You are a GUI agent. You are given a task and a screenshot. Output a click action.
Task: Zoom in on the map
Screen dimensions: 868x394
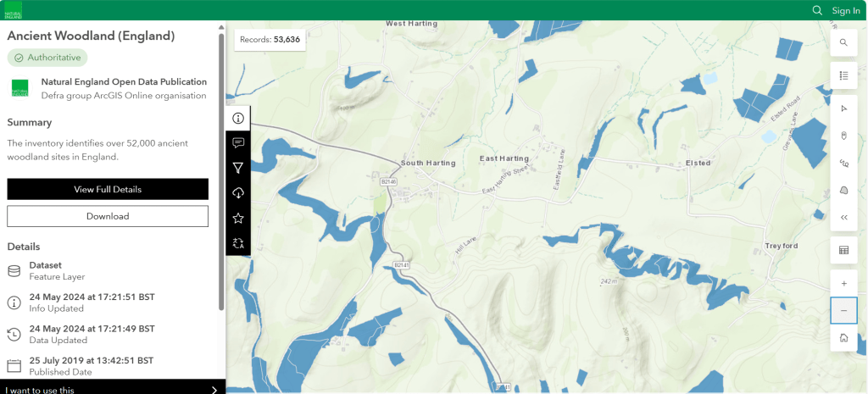point(843,283)
